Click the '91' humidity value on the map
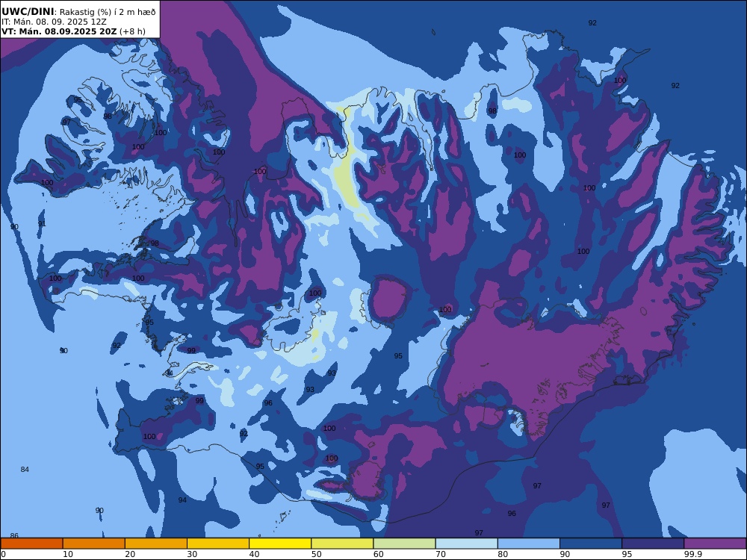The width and height of the screenshot is (747, 560). coord(42,224)
